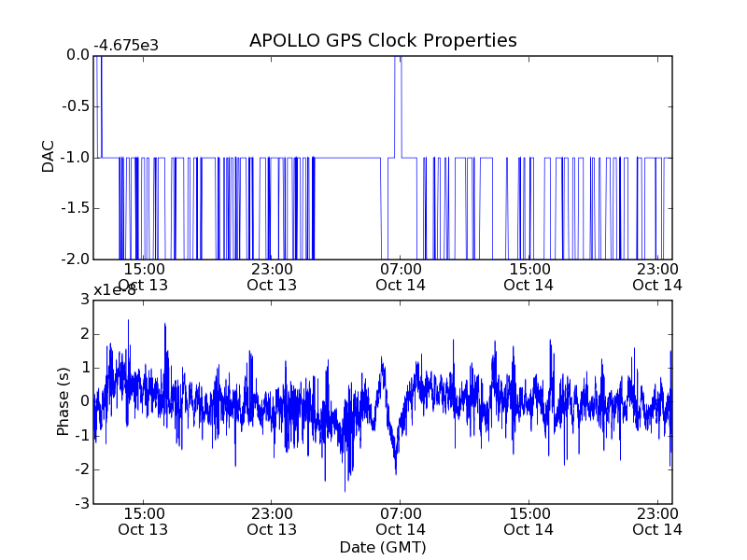Click the -1.5 tick on DAC axis
This screenshot has height=560, width=747.
pyautogui.click(x=76, y=208)
